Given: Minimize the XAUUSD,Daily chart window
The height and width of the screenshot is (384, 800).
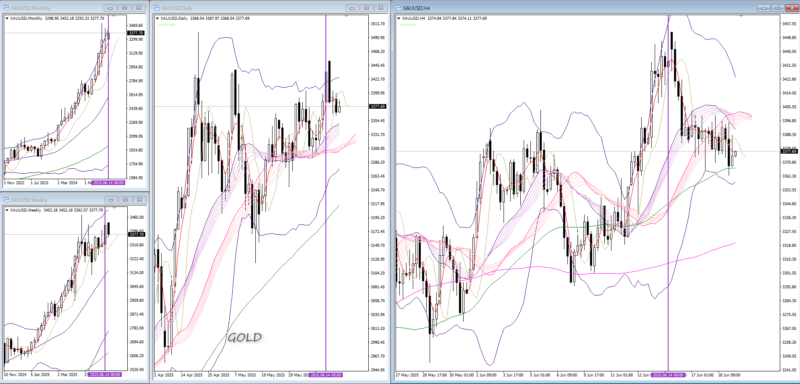Looking at the screenshot, I should pos(352,8).
